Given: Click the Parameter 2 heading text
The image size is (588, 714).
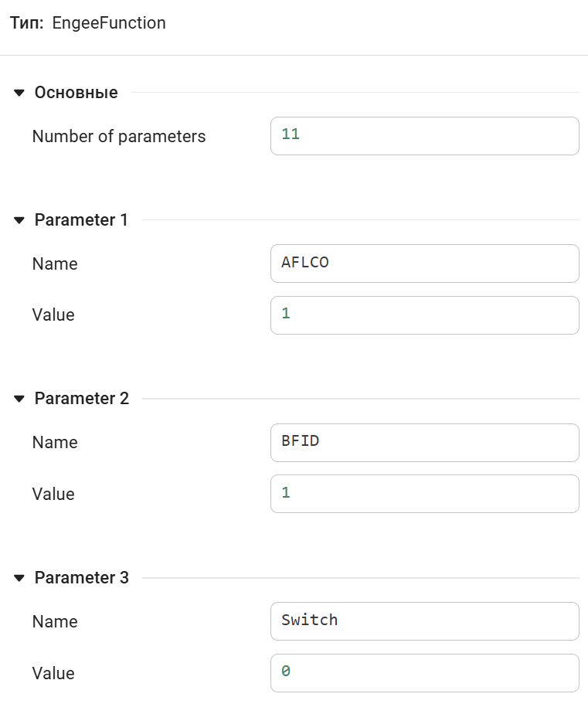Looking at the screenshot, I should click(x=81, y=399).
